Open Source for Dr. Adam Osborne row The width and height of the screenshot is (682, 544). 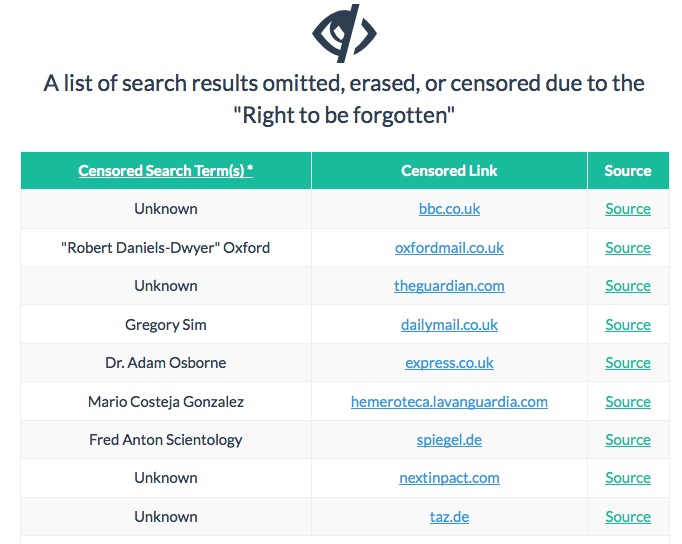click(x=628, y=363)
